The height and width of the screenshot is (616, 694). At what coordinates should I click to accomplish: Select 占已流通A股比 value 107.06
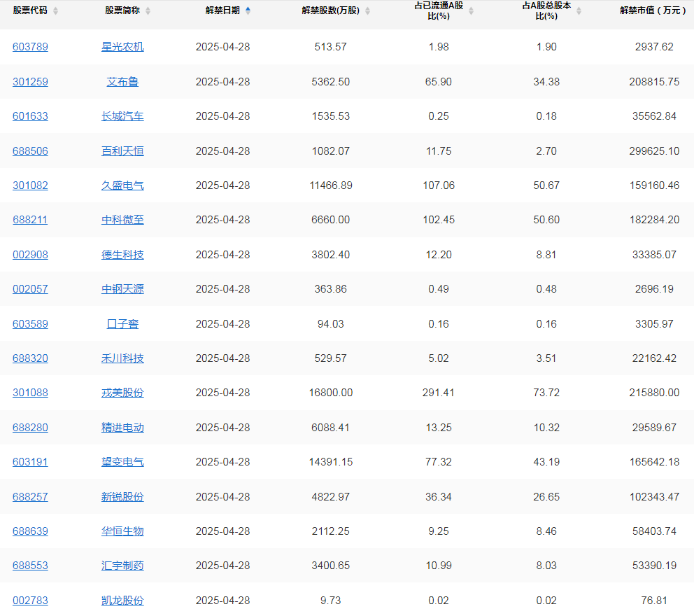(438, 185)
